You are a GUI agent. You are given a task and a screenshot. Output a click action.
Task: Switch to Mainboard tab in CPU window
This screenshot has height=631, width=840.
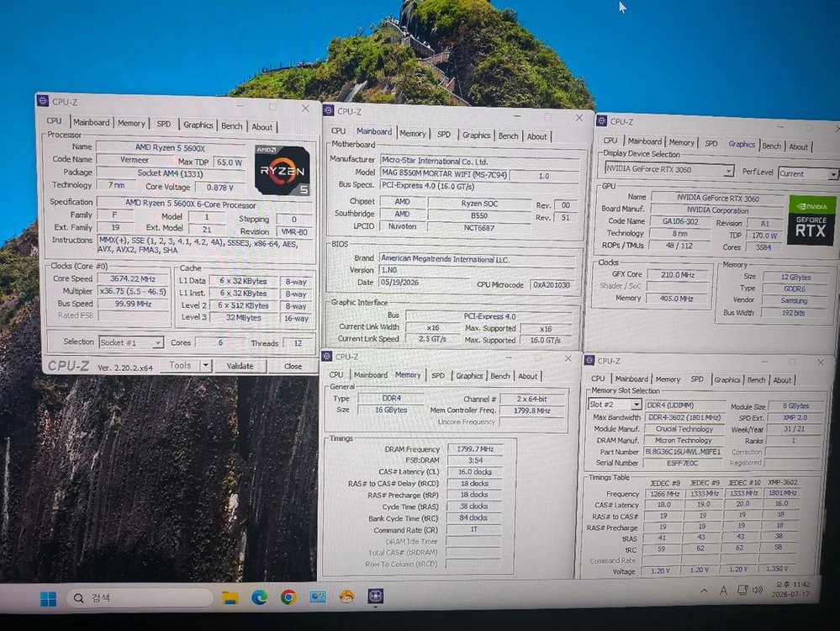tap(91, 122)
